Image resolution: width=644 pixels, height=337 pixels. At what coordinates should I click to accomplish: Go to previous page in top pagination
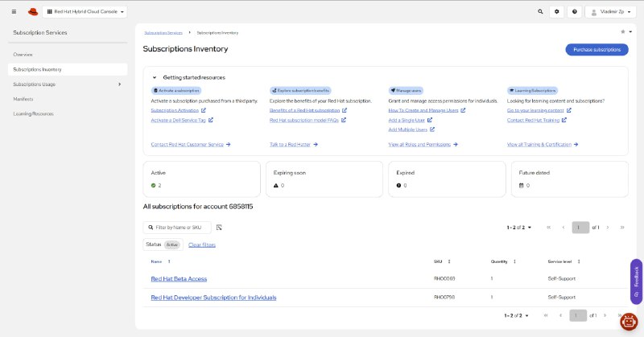tap(563, 228)
